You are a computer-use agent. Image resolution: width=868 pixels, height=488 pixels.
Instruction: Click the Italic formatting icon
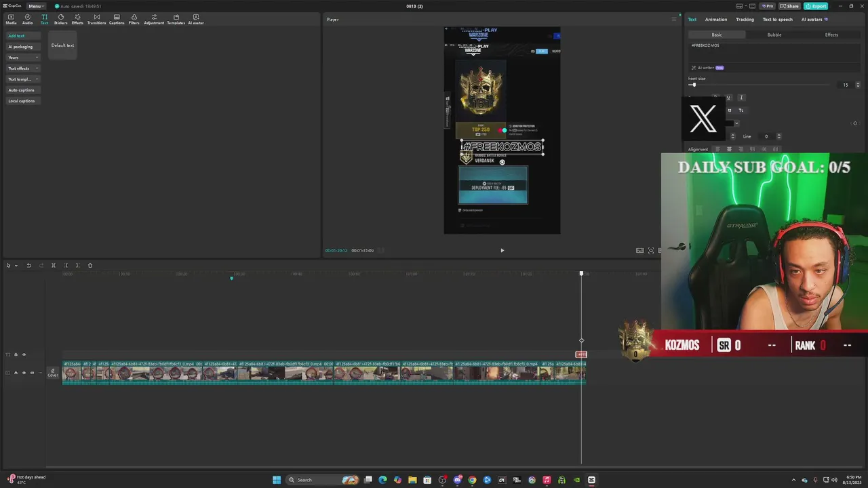point(741,98)
